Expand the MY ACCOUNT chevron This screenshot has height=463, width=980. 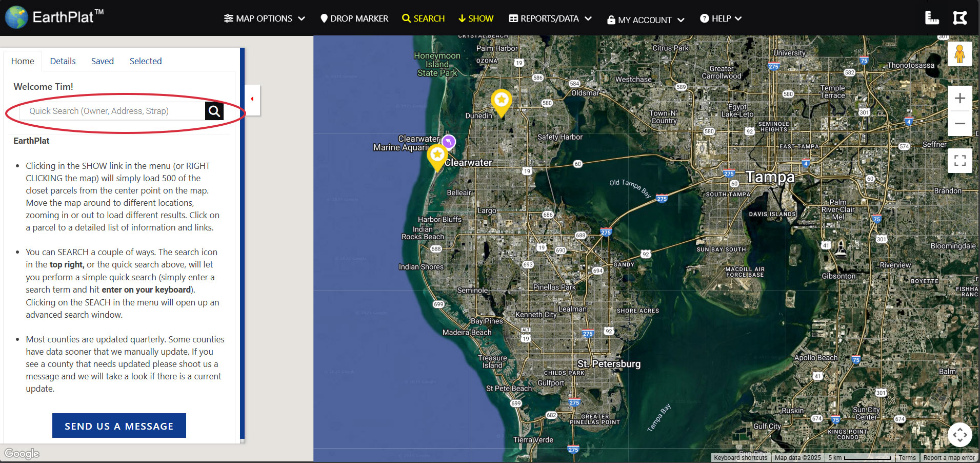pos(681,20)
